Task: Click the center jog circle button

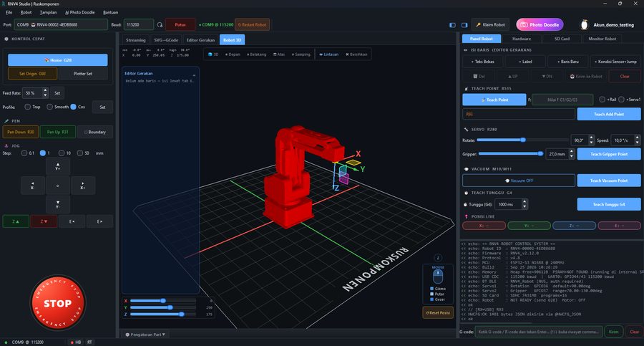Action: 57,186
